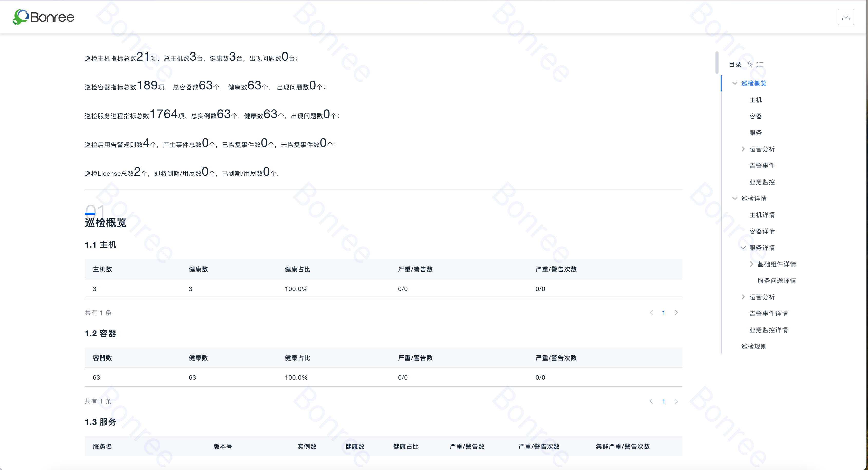Click page 1 in 容器 pagination
The width and height of the screenshot is (868, 470).
click(x=664, y=401)
